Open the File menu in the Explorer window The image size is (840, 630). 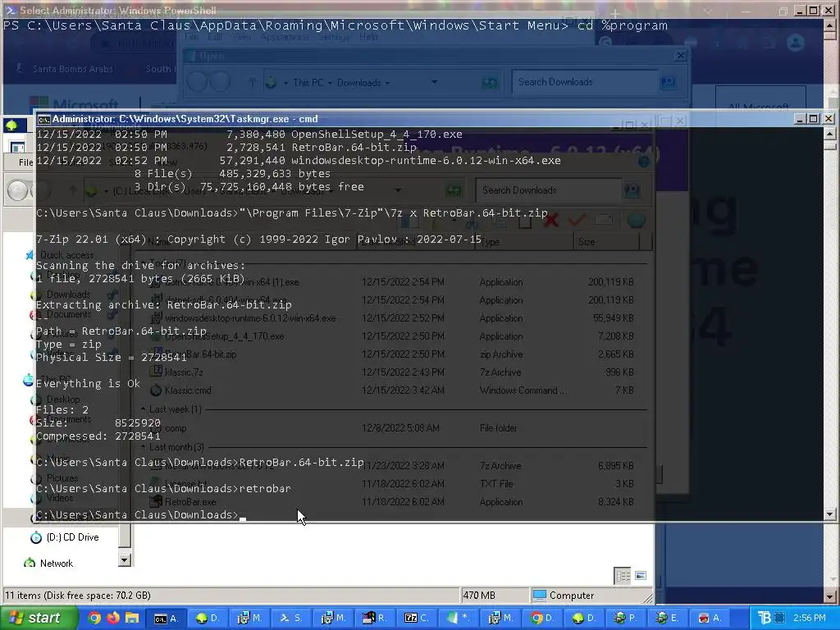25,162
